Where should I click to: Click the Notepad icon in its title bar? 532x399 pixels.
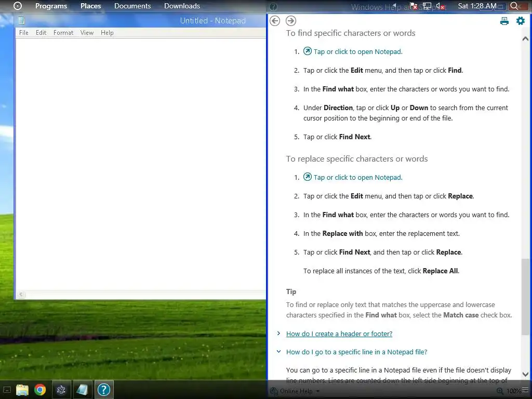[21, 20]
